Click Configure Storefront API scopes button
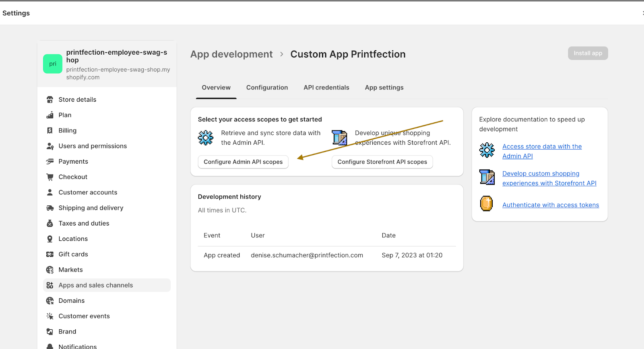The image size is (644, 349). (x=382, y=162)
